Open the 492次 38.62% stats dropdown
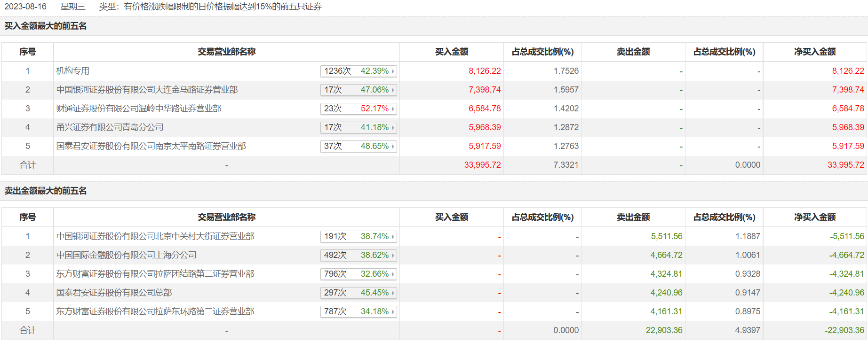 click(358, 255)
